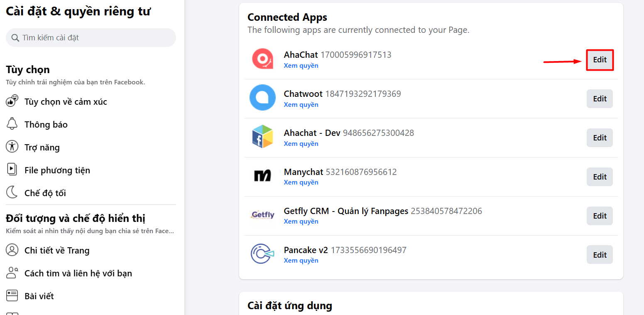The width and height of the screenshot is (644, 315).
Task: Click Đối tượng và chế độ hiển thị heading
Action: tap(76, 219)
